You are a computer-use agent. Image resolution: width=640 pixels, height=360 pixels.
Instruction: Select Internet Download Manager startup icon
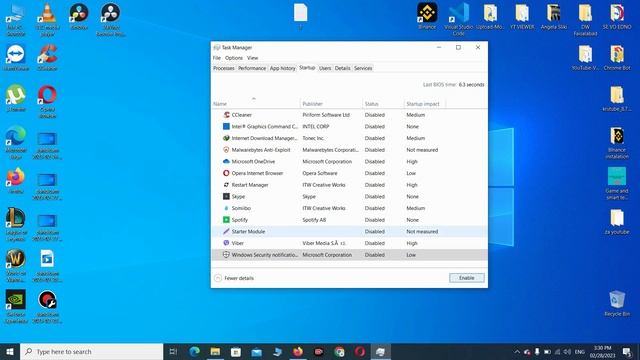226,138
